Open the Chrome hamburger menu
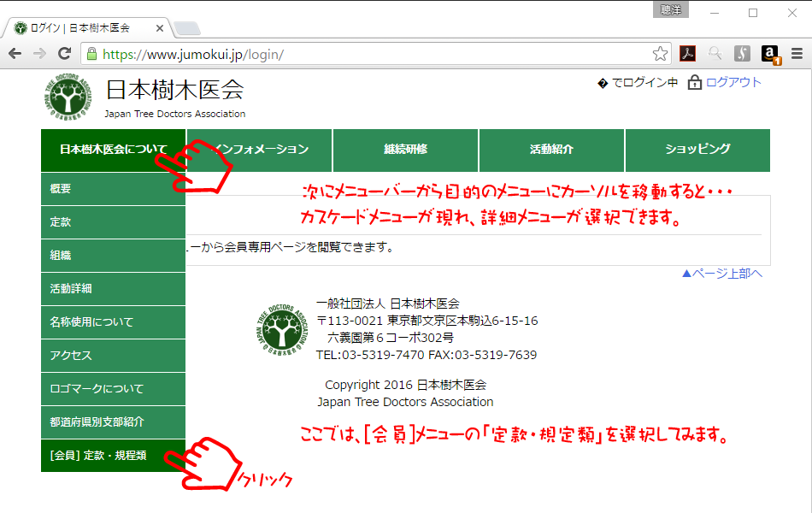 pos(797,53)
